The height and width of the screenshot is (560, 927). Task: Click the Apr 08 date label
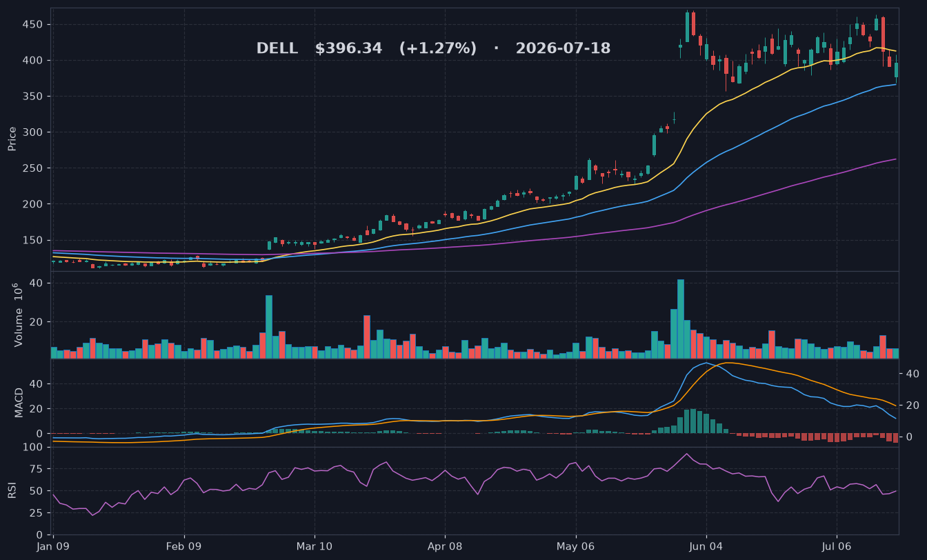click(445, 546)
